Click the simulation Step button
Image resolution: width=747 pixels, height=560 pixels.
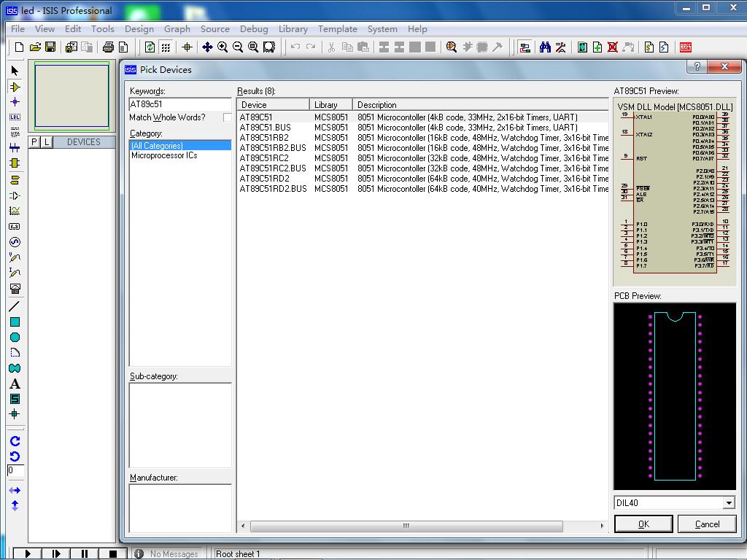(56, 554)
